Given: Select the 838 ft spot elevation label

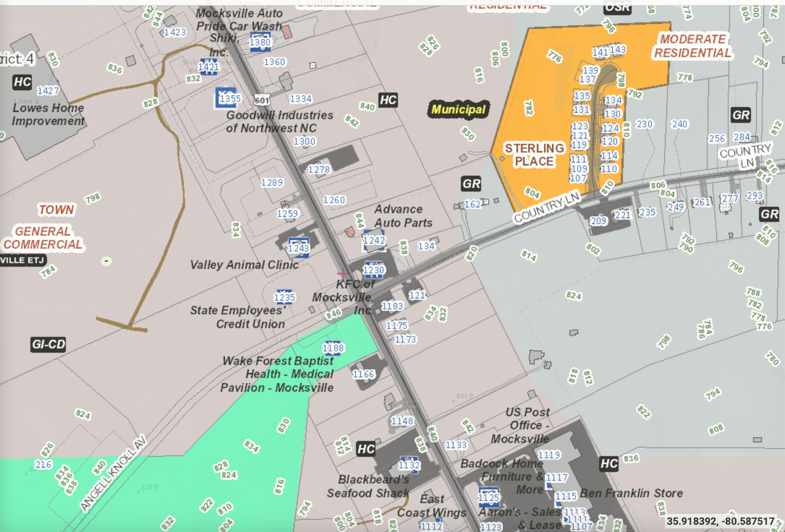Looking at the screenshot, I should click(x=150, y=487).
